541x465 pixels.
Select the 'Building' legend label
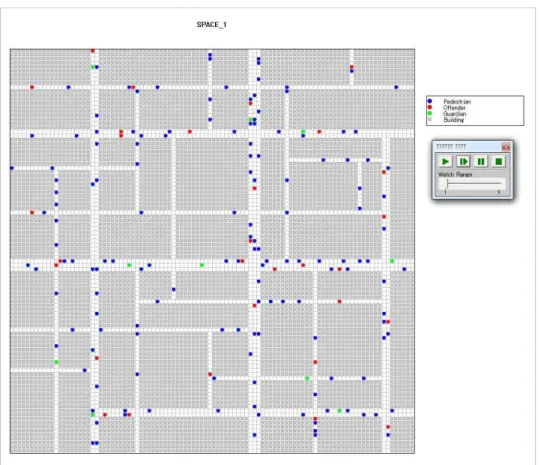tap(454, 120)
